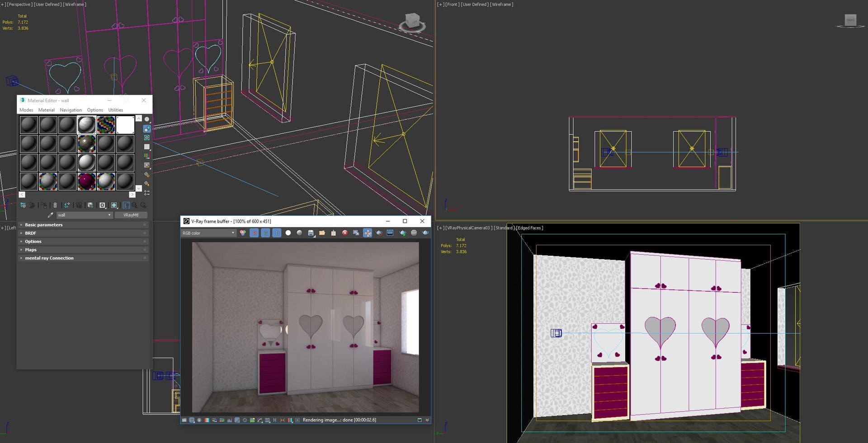
Task: Select the magenta material sample sphere
Action: [86, 182]
